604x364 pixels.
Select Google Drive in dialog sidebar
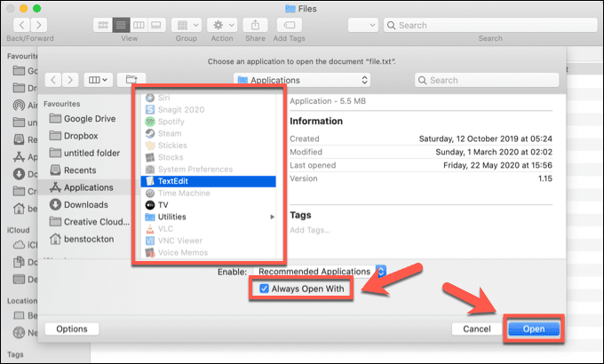click(x=83, y=119)
